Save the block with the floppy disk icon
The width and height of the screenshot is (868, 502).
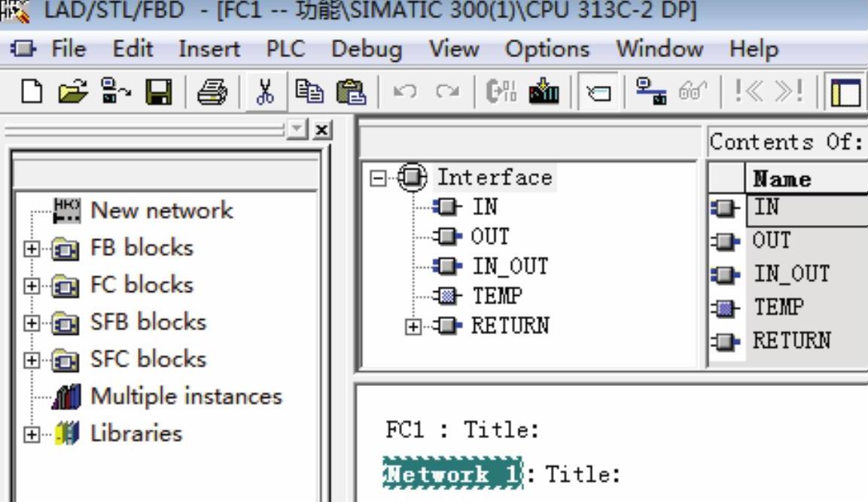tap(158, 91)
